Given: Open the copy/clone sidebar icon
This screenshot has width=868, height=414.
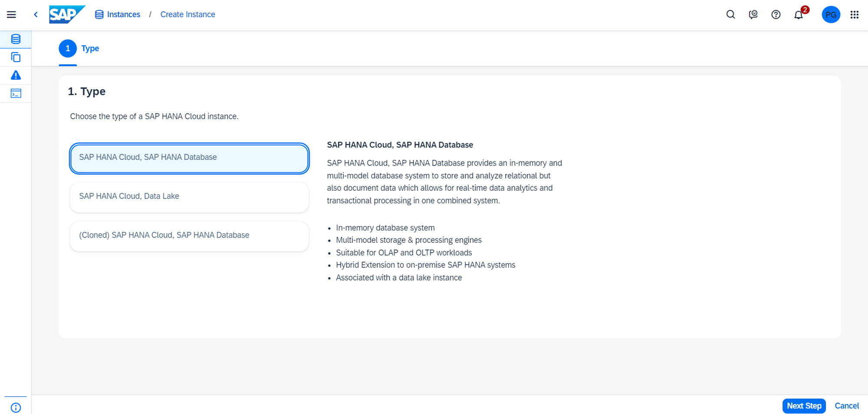Looking at the screenshot, I should coord(16,57).
